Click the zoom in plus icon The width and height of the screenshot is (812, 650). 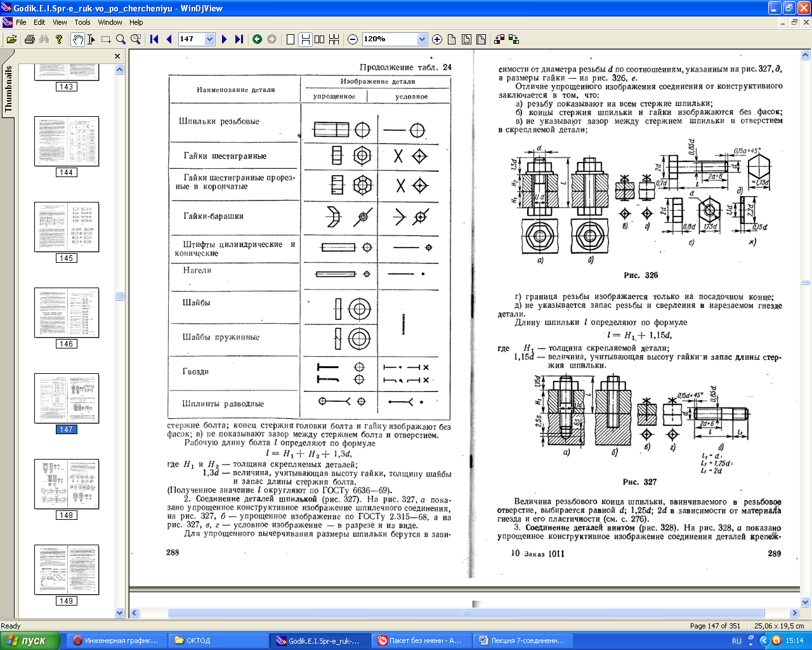click(437, 39)
